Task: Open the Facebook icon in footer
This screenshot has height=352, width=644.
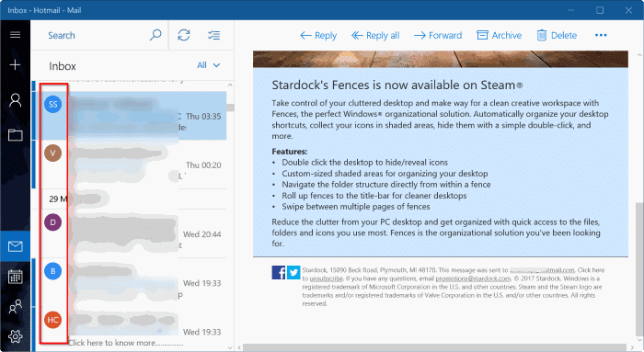Action: 279,272
